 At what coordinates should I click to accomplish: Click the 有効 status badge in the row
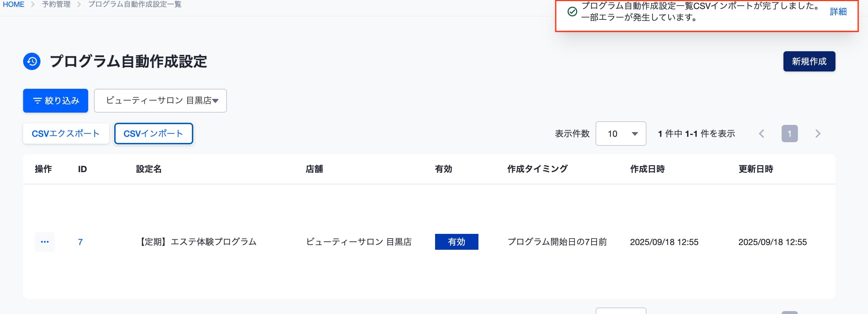(456, 242)
